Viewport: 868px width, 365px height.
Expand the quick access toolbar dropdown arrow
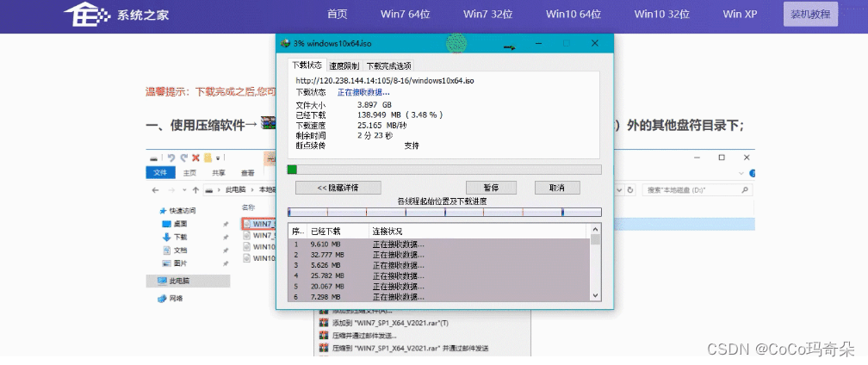coord(218,158)
